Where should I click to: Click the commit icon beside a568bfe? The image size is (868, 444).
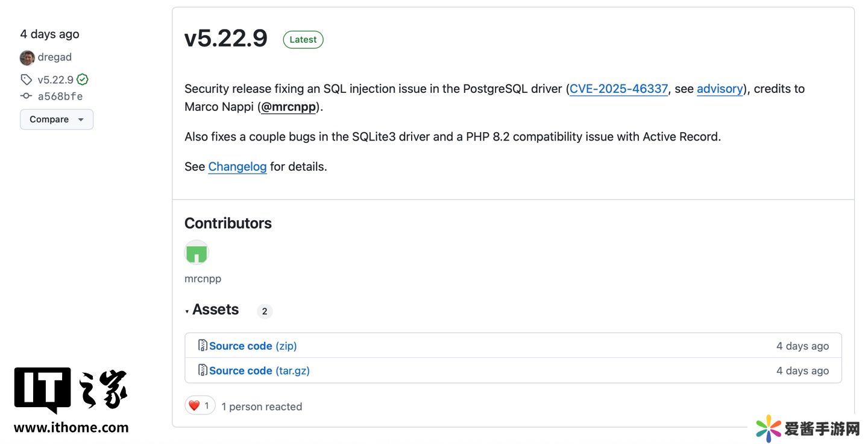(26, 96)
